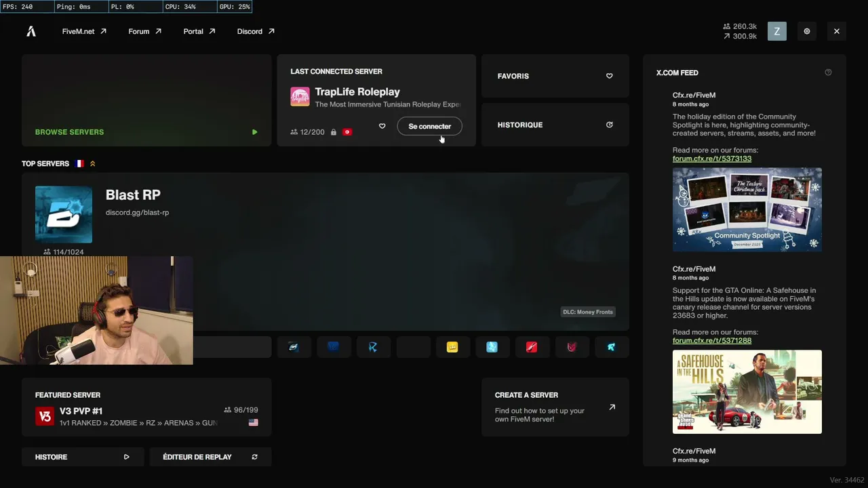Open the Discord link in top navigation
This screenshot has width=868, height=488.
(256, 31)
